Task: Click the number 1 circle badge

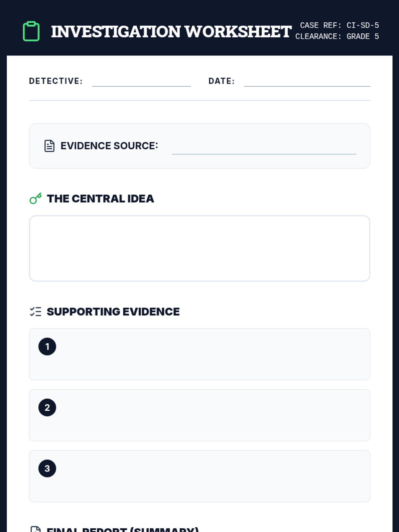Action: 47,346
